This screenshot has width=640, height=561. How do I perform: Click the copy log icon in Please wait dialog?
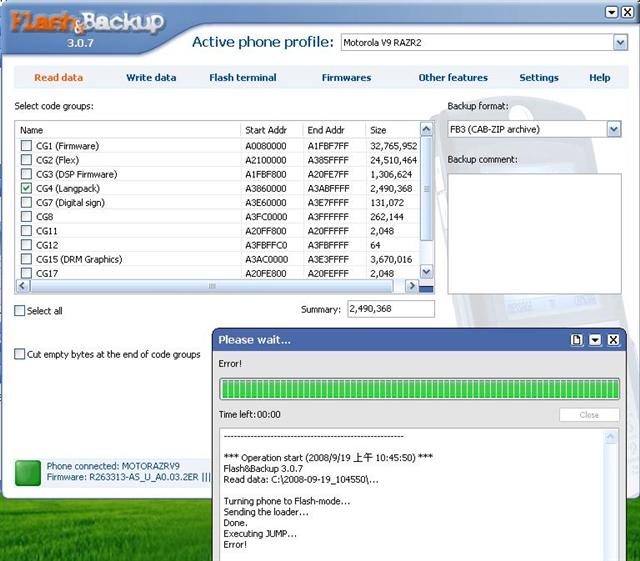[577, 340]
